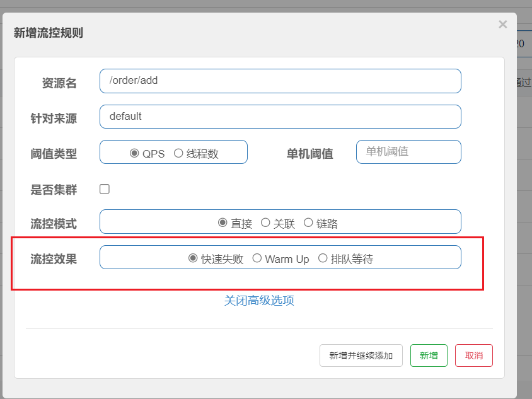Screen dimensions: 532x399
Task: Select 快速失败 flow control effect
Action: point(194,258)
